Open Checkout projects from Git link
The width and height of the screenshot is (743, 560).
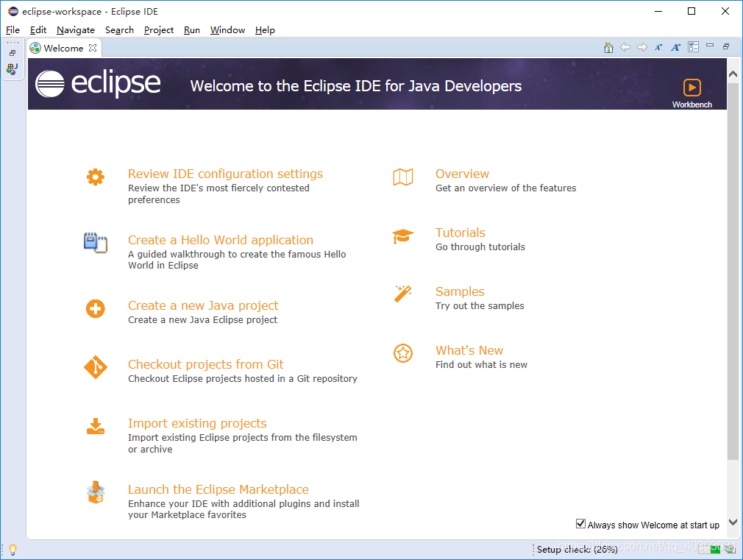pos(206,364)
